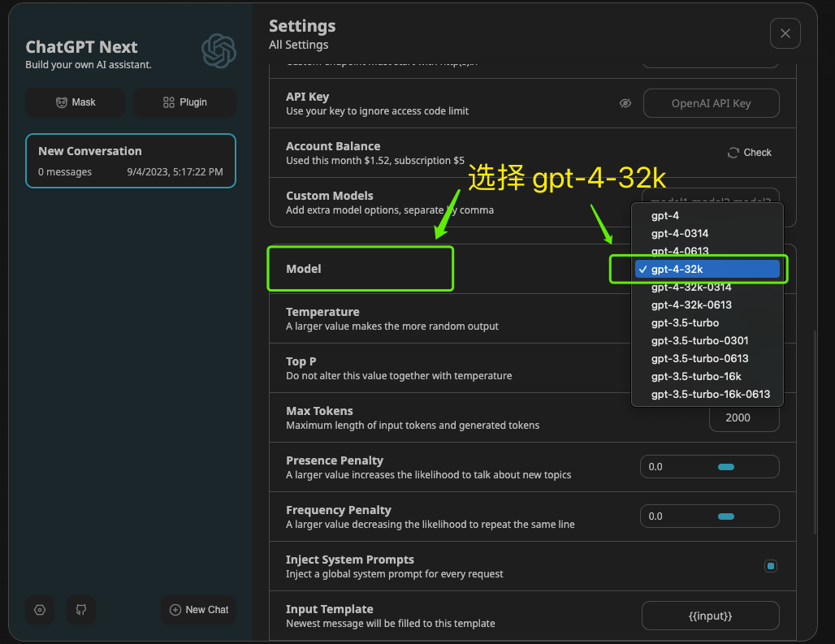Click the "Custom Models" setting label

(x=329, y=196)
